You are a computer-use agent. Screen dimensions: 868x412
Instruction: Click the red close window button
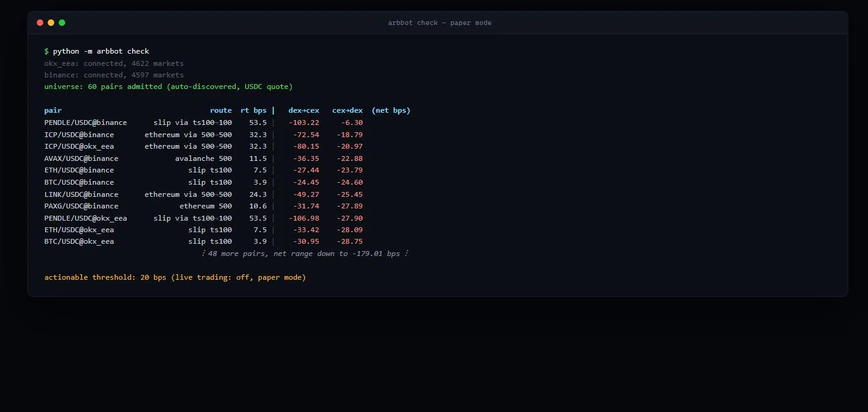[x=40, y=23]
